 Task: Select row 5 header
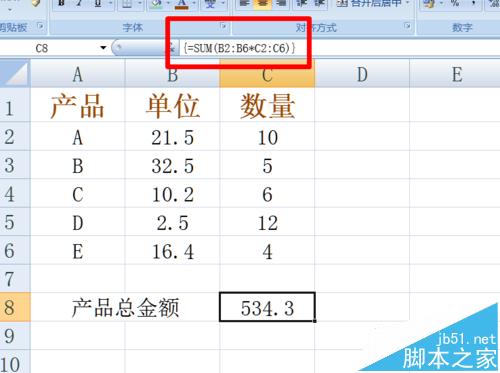coord(15,222)
